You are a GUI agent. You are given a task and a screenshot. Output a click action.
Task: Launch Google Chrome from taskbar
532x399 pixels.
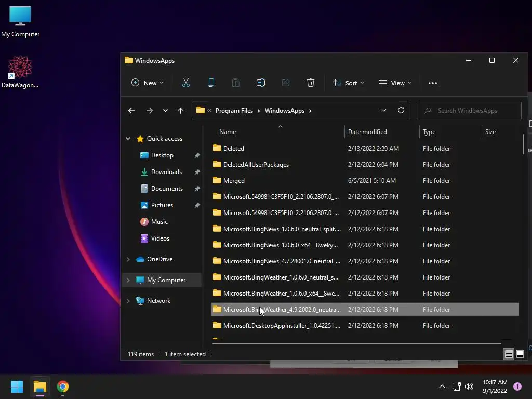coord(63,387)
